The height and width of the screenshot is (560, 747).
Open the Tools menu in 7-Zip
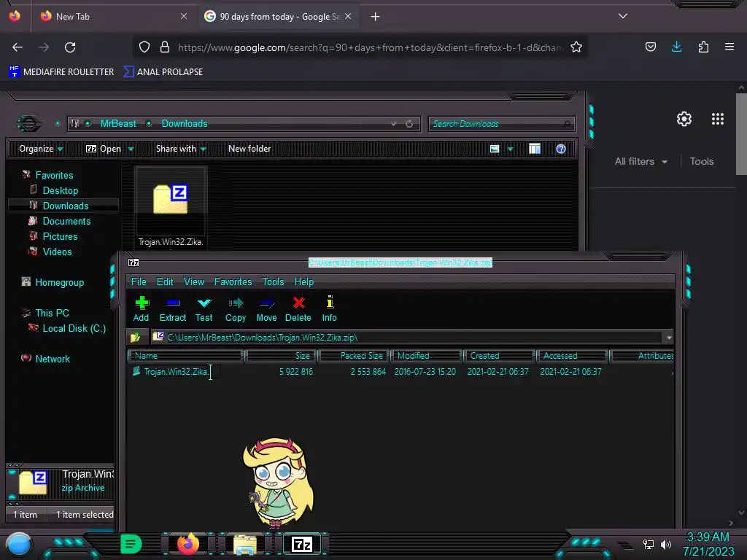coord(273,282)
